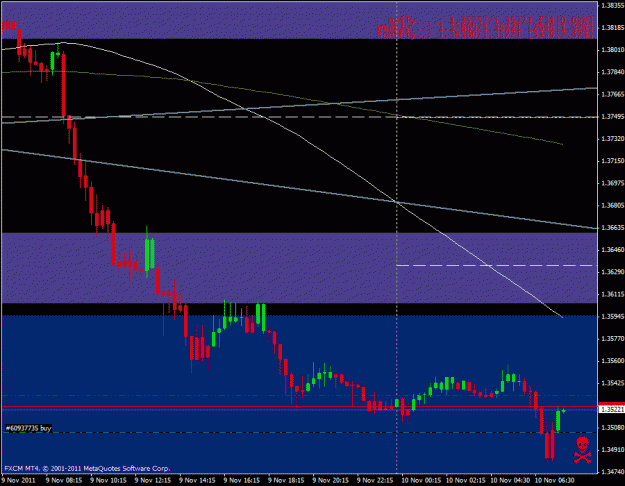Click price axis label 1.38185
Screen dimensions: 625x486
point(613,28)
